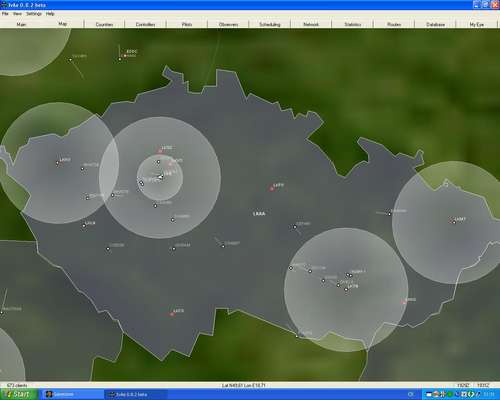Screen dimensions: 500x400
Task: Select the LKMT airport marker
Action: click(454, 222)
